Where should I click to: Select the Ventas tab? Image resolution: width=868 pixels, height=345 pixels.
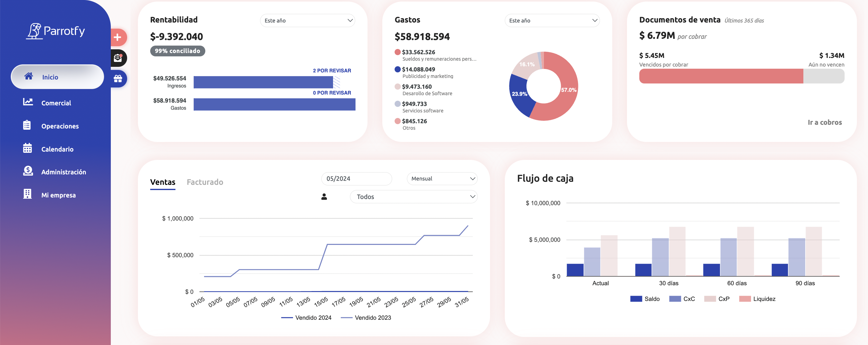coord(163,182)
